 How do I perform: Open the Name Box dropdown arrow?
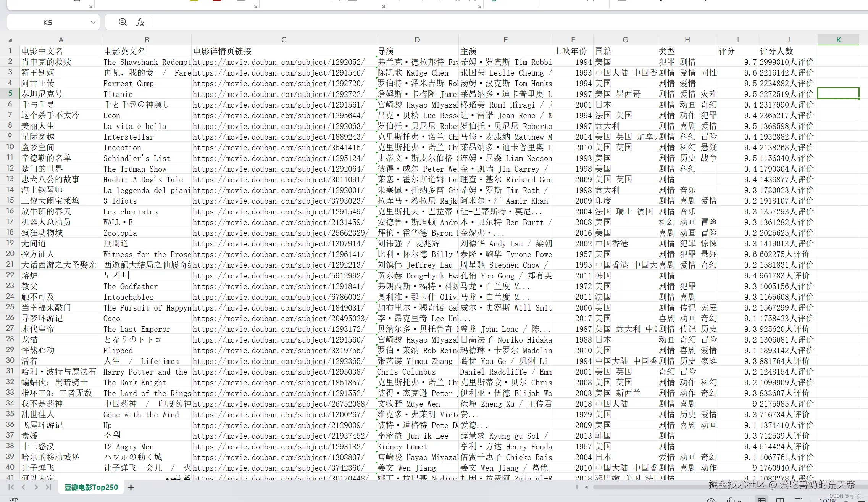93,23
